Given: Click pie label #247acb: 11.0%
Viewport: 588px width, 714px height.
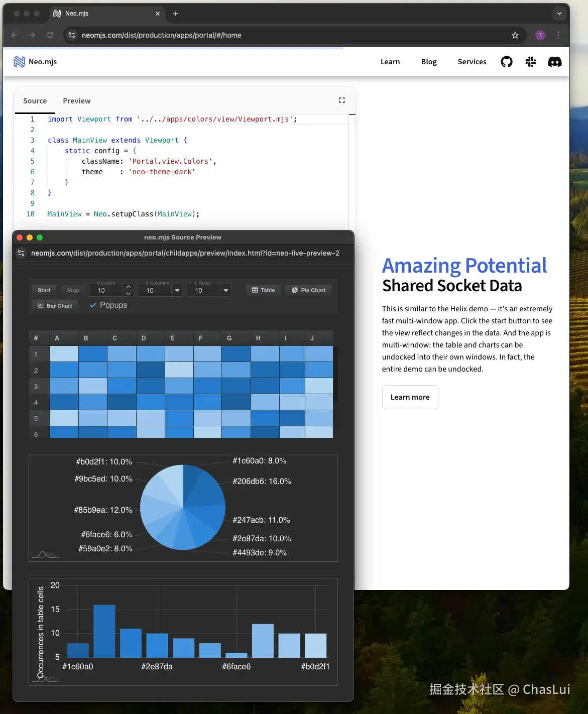Looking at the screenshot, I should 261,520.
